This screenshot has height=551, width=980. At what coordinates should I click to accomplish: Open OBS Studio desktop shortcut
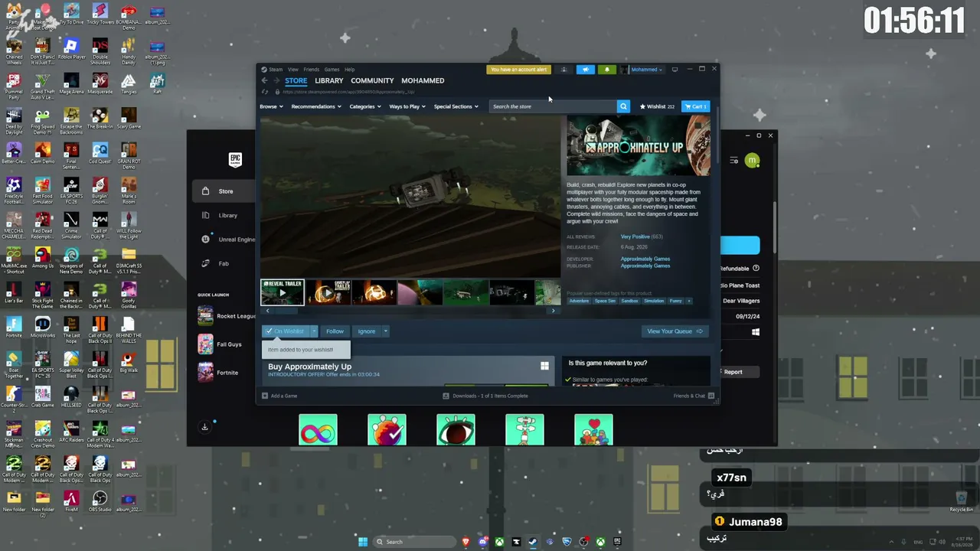[100, 501]
